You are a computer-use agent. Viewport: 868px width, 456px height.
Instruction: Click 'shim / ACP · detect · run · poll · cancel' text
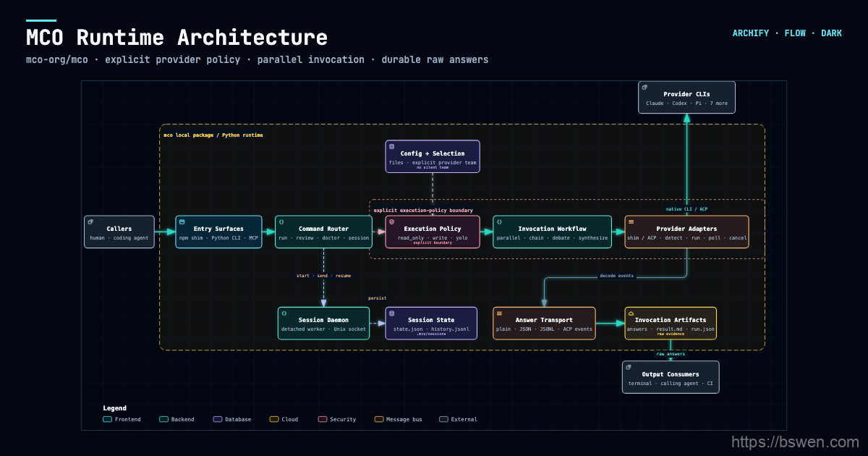(687, 238)
